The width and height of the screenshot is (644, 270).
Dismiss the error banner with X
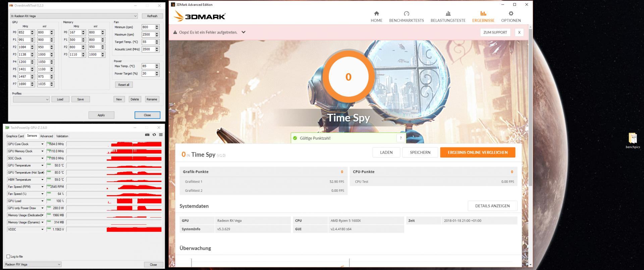point(519,32)
